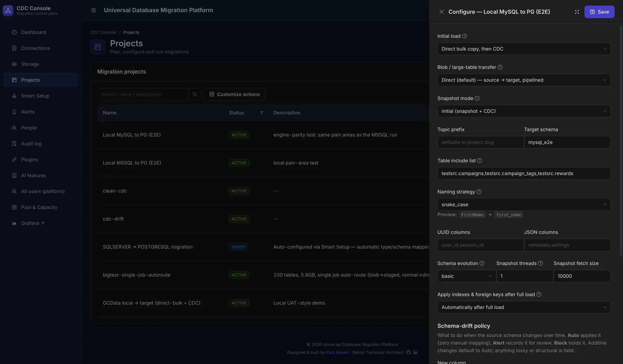The height and width of the screenshot is (364, 623).
Task: Click the Table include list input
Action: pos(524,173)
